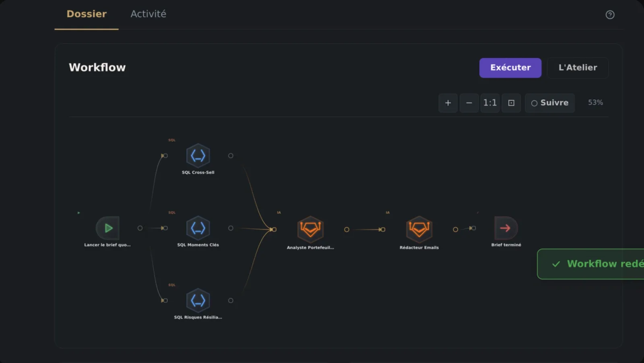Image resolution: width=644 pixels, height=363 pixels.
Task: Open L'Atelier button
Action: click(x=578, y=68)
